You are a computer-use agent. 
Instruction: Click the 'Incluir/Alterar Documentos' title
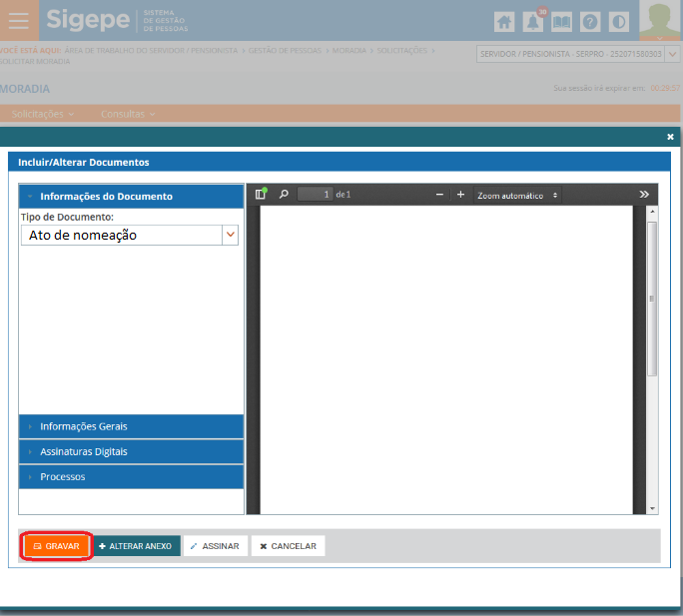[x=84, y=162]
